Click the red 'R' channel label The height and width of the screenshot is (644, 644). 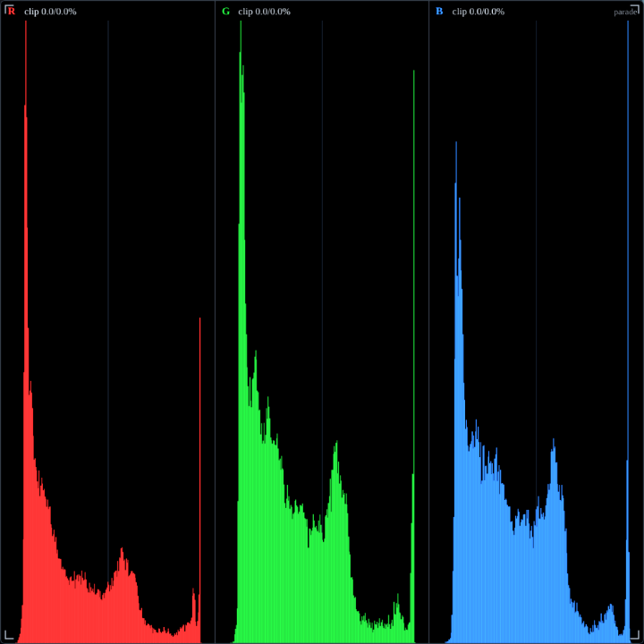click(12, 12)
